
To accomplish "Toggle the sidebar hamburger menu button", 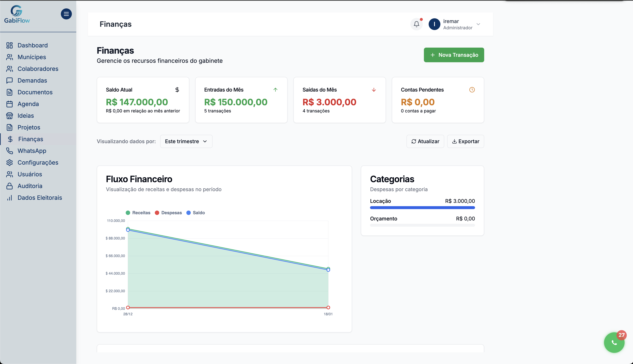I will coord(66,14).
